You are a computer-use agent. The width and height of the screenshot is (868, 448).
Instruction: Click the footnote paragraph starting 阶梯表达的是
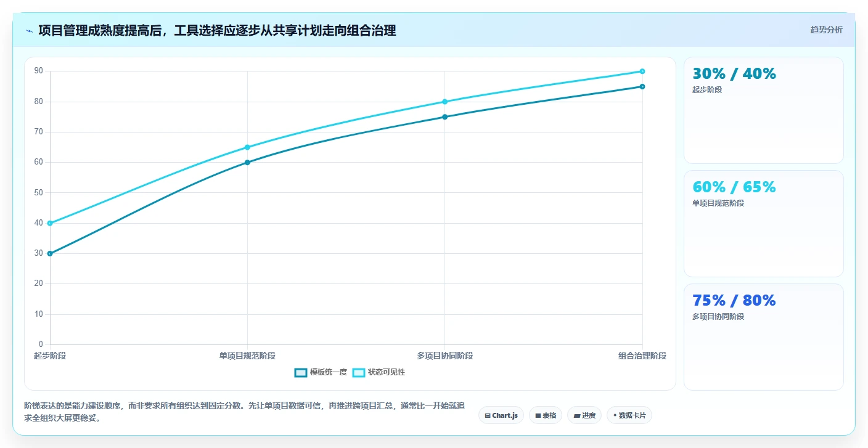click(244, 412)
